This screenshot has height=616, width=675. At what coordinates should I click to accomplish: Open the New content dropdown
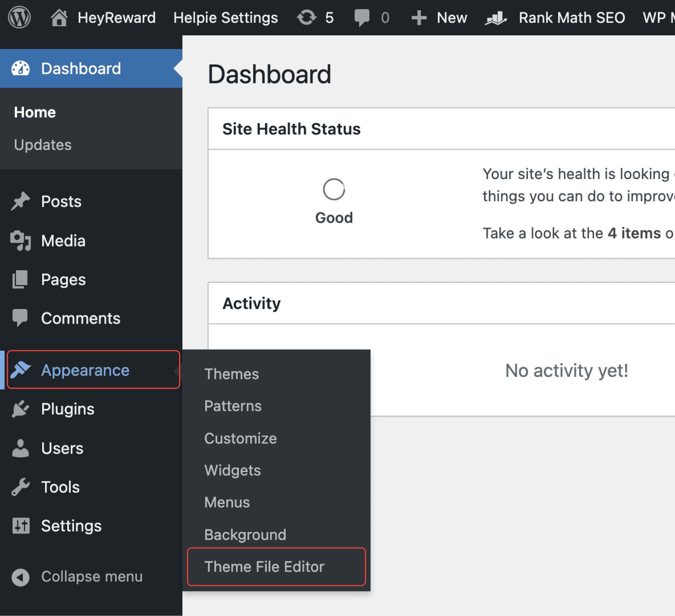pos(439,18)
